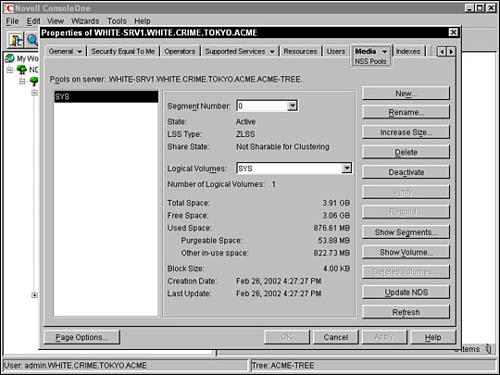
Task: Open the Edit menu
Action: (x=33, y=21)
